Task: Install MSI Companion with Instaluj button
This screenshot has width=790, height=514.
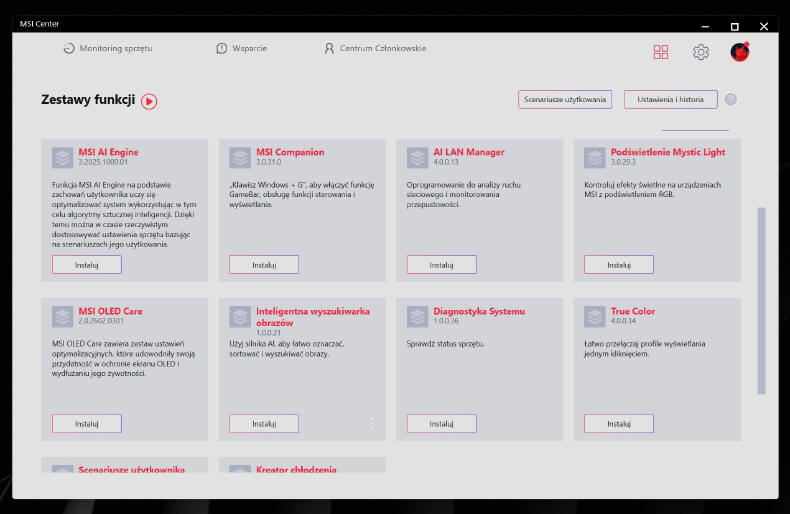Action: click(264, 265)
